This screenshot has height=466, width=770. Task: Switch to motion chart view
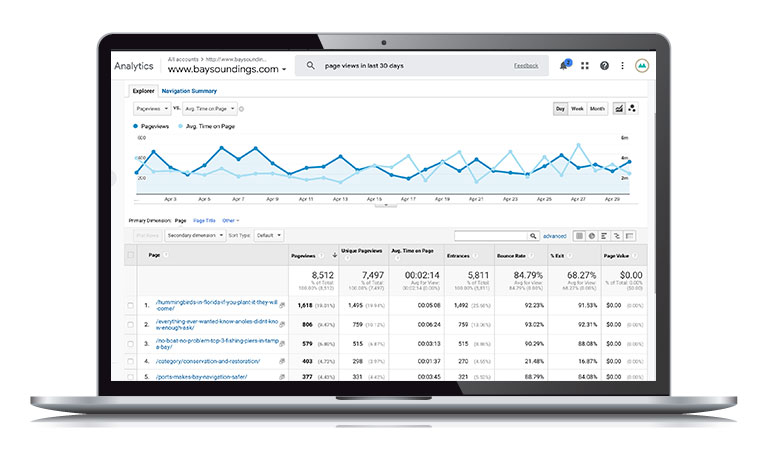click(633, 108)
